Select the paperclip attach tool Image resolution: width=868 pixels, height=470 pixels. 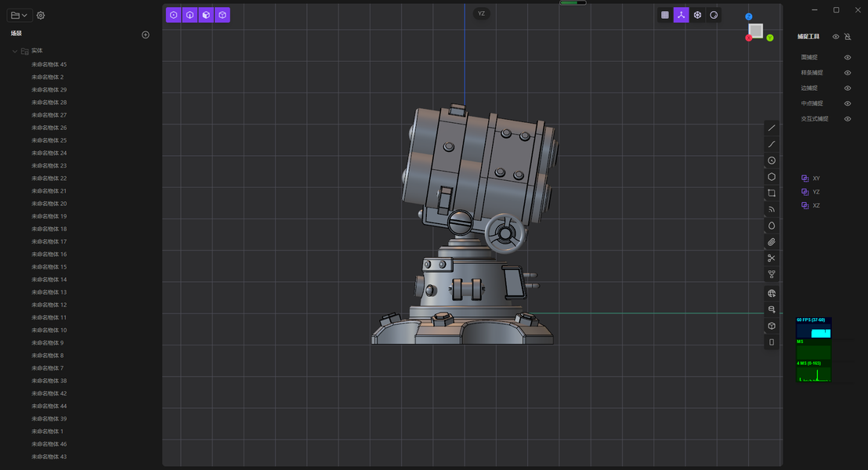pyautogui.click(x=772, y=242)
